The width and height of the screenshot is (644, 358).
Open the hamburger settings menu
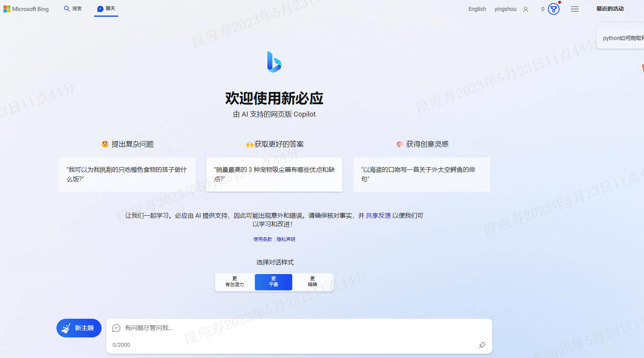[575, 9]
